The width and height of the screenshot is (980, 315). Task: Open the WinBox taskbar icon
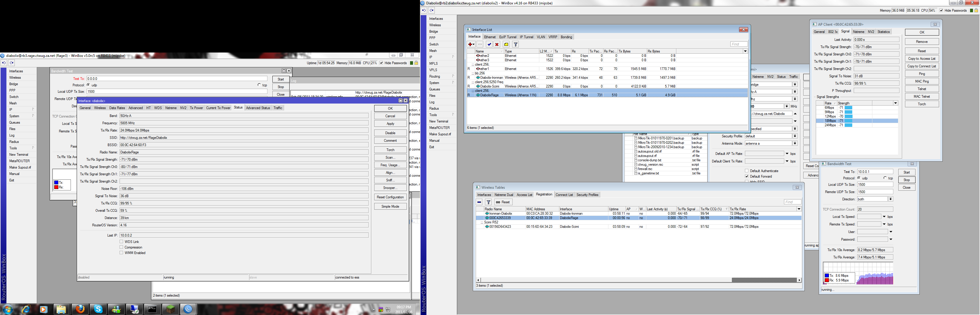188,309
